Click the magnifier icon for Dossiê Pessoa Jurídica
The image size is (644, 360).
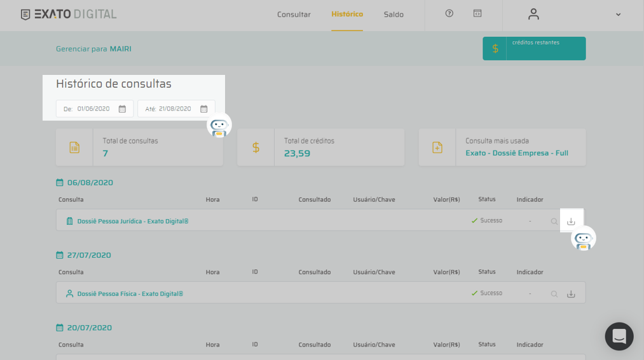[554, 222]
